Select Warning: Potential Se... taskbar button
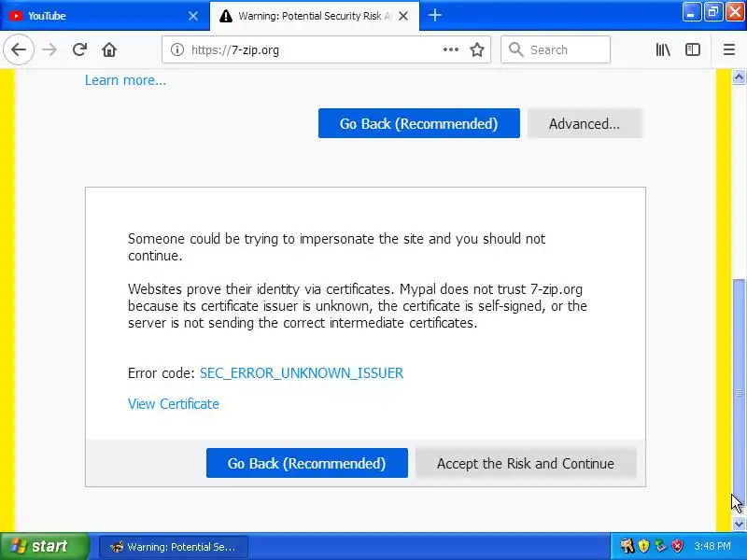Viewport: 747px width, 560px height. pos(174,547)
